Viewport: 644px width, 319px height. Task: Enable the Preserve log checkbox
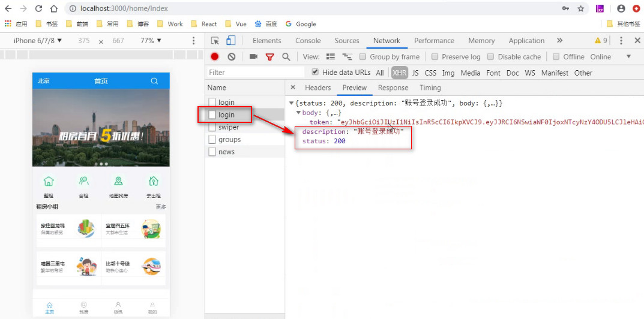tap(435, 56)
